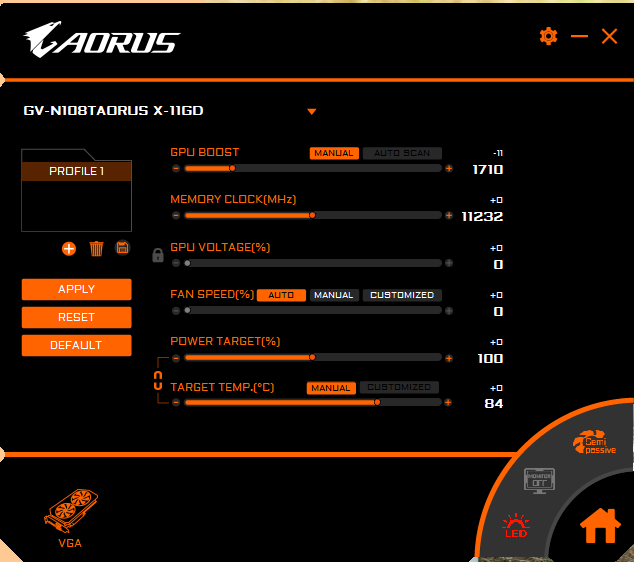
Task: Open the settings gear icon
Action: (548, 36)
